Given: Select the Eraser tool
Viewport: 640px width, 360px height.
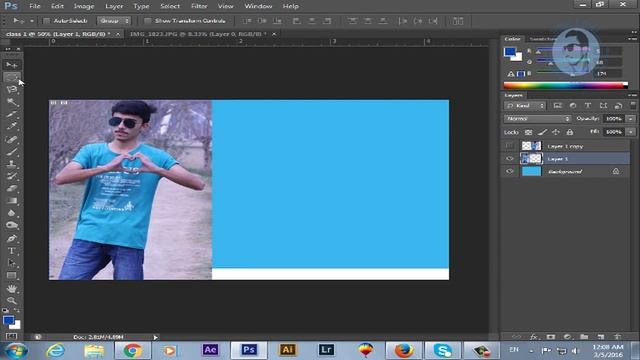Looking at the screenshot, I should click(11, 188).
